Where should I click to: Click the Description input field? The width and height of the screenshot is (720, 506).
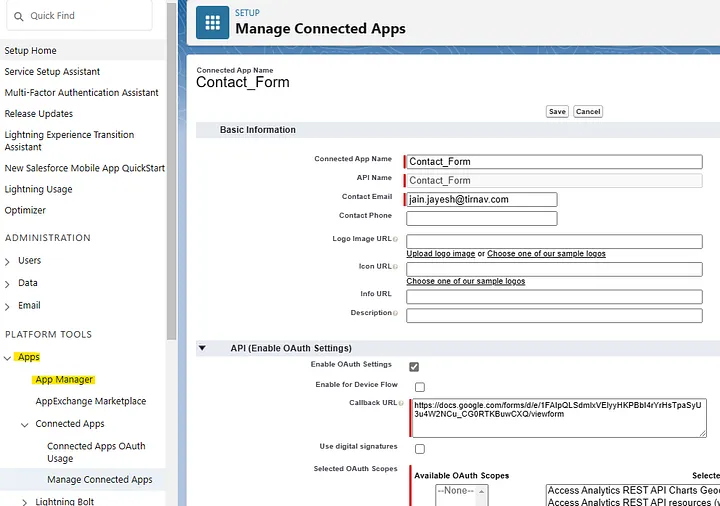click(x=554, y=315)
